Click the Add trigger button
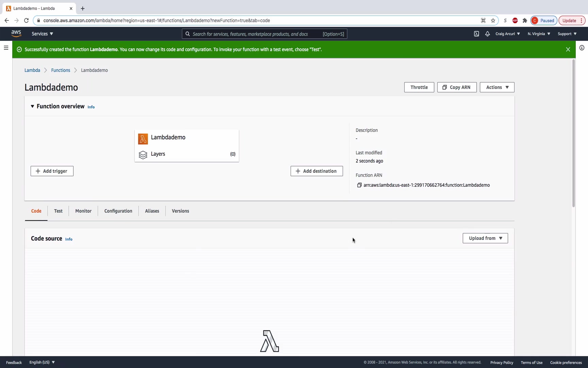The width and height of the screenshot is (588, 368). pyautogui.click(x=52, y=171)
